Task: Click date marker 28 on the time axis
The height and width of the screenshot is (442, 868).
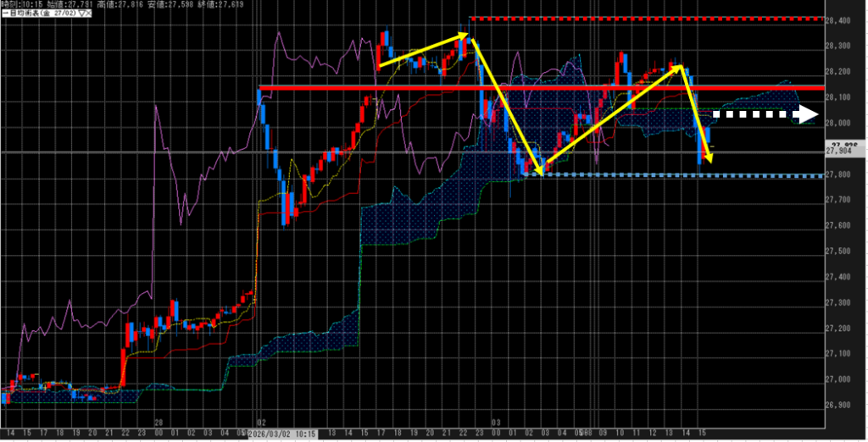Action: [x=158, y=421]
